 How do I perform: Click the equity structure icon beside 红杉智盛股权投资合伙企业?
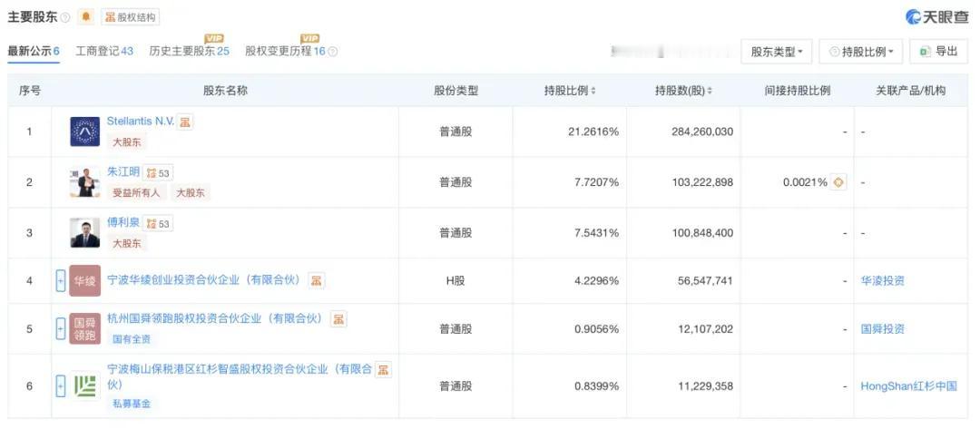coord(384,370)
